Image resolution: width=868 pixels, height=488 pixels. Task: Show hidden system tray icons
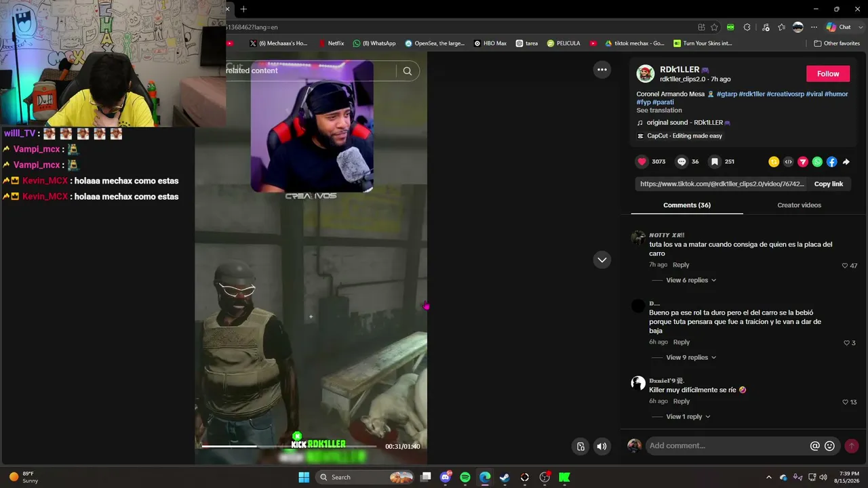768,477
